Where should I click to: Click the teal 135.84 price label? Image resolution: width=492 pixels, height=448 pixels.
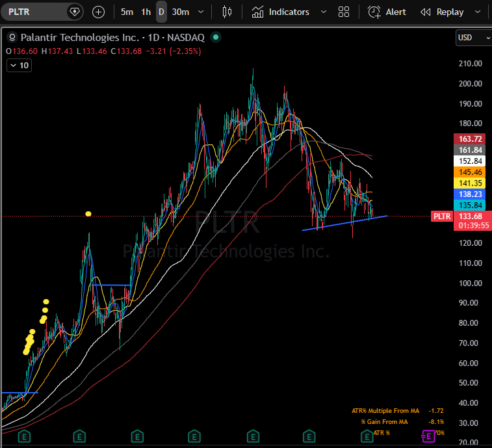tap(470, 205)
